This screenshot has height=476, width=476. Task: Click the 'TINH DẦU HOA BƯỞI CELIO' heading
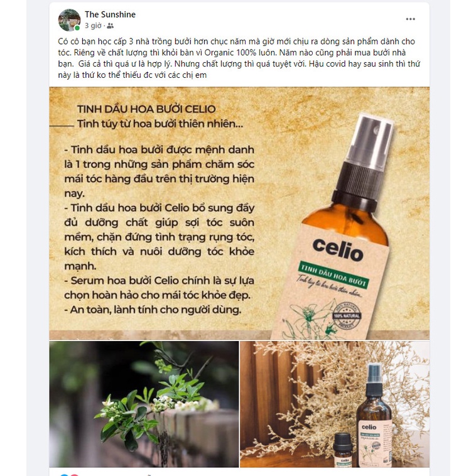pyautogui.click(x=146, y=109)
